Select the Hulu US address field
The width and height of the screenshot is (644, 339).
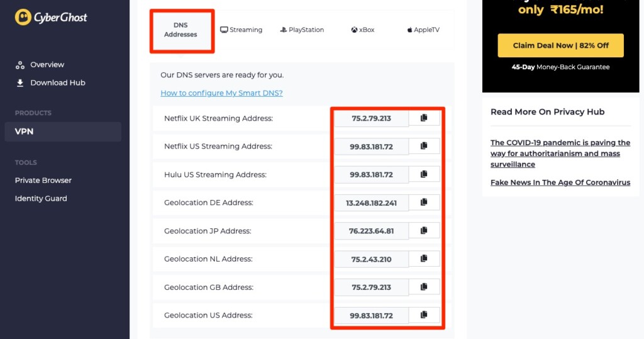point(371,175)
